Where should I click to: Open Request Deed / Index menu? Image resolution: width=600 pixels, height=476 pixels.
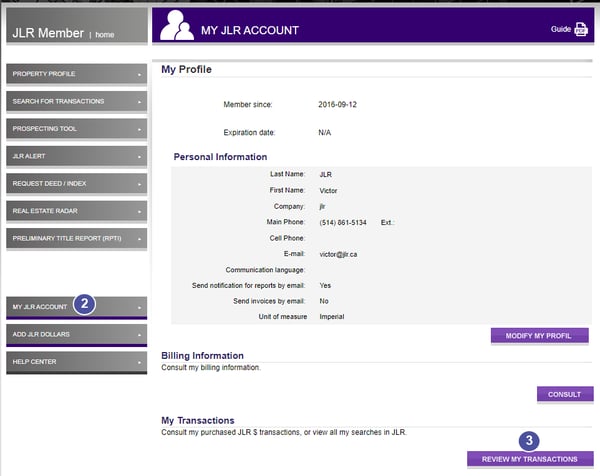[x=77, y=184]
